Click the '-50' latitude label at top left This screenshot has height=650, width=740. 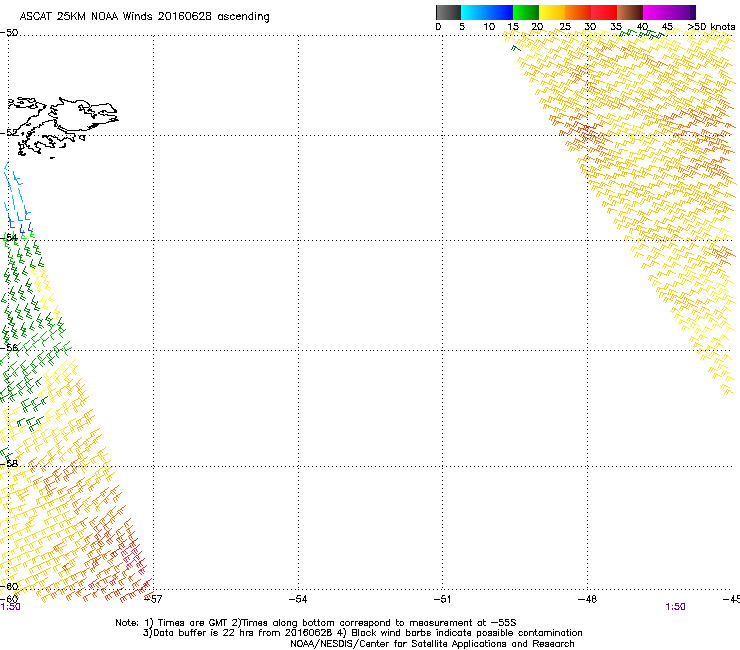[9, 33]
